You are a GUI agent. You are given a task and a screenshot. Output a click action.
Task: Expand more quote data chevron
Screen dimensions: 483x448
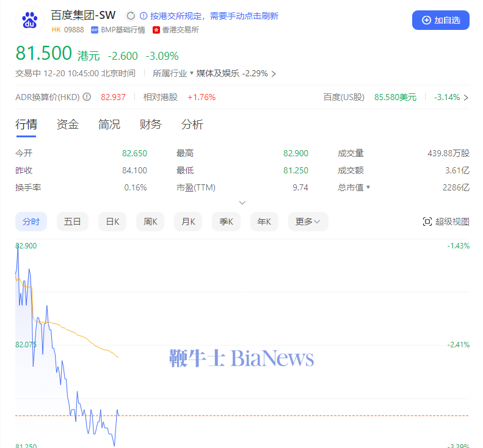point(242,203)
